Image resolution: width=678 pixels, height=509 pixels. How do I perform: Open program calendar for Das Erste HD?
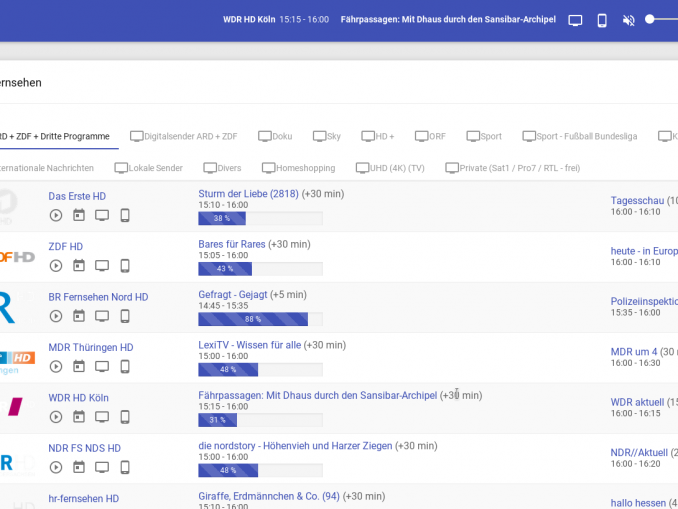tap(79, 215)
